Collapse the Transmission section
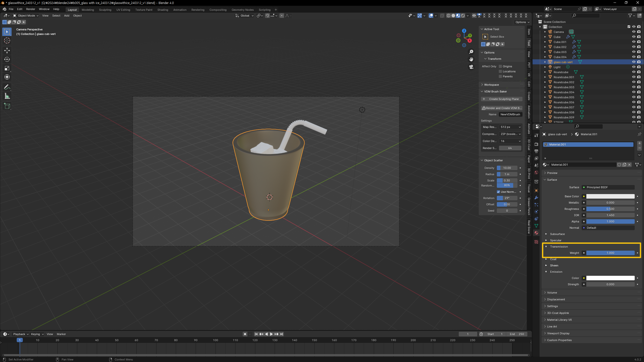 click(x=546, y=247)
